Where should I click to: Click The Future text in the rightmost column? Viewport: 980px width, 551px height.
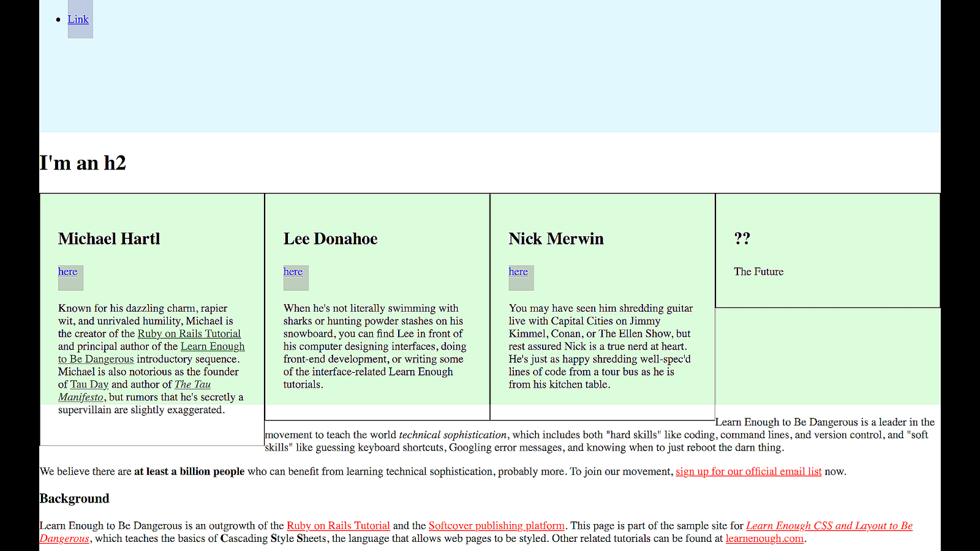[x=758, y=271]
